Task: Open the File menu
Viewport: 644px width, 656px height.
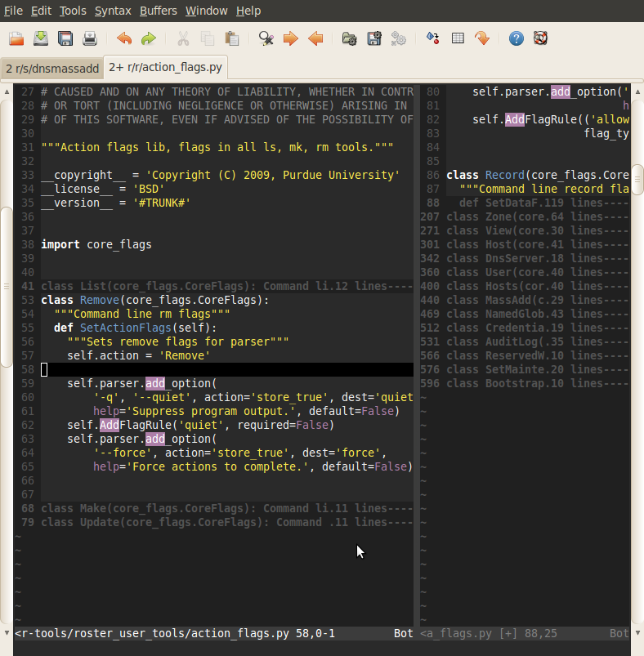Action: 13,11
